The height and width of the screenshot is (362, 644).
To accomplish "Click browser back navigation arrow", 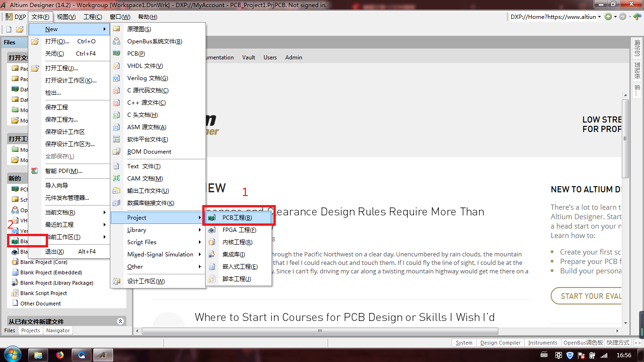I will pos(608,17).
